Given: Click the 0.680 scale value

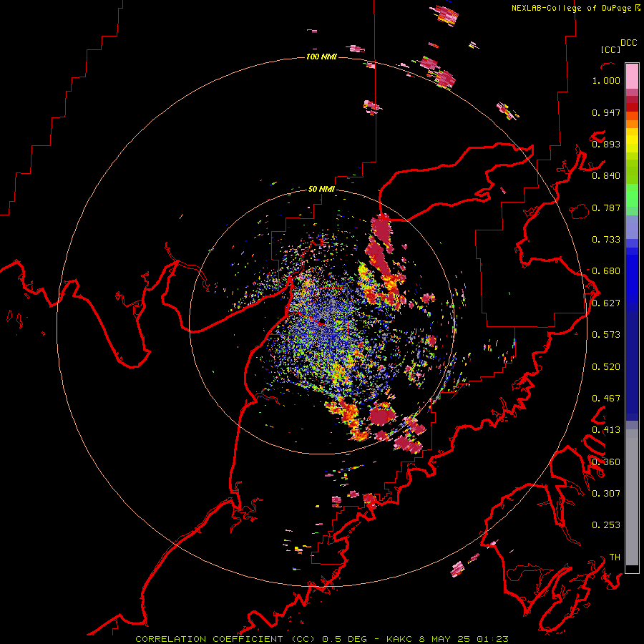Looking at the screenshot, I should [x=606, y=271].
